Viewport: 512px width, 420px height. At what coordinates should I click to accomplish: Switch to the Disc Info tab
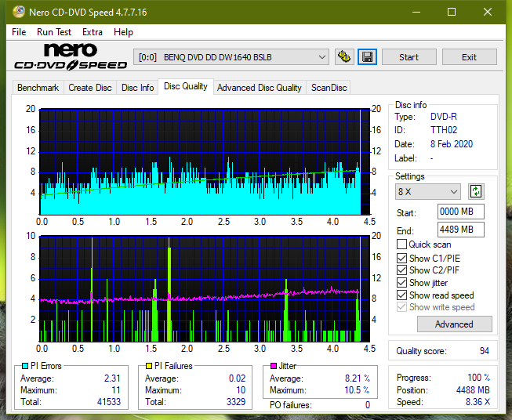[x=137, y=88]
